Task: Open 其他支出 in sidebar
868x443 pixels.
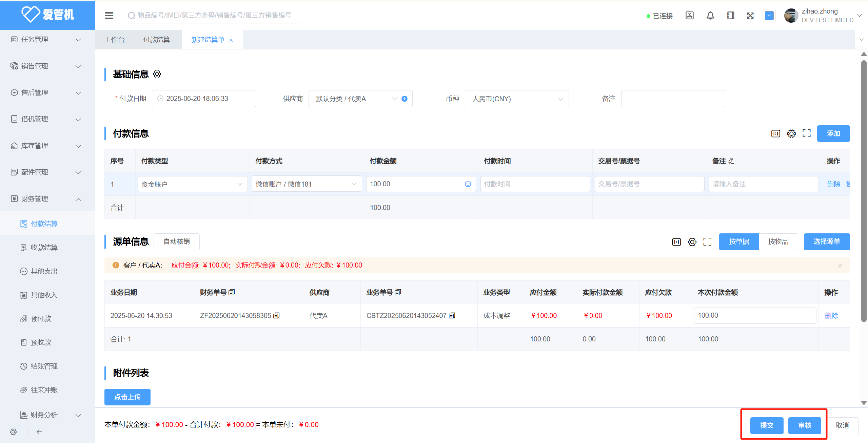Action: coord(47,271)
